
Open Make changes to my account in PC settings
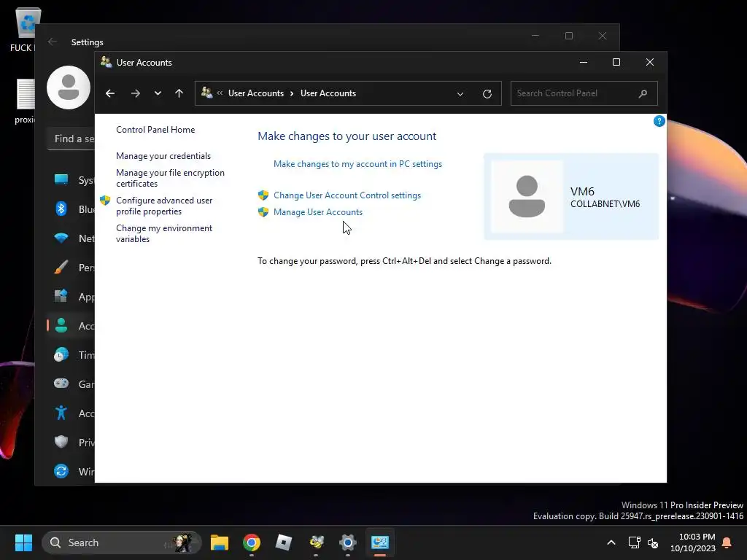(x=357, y=164)
